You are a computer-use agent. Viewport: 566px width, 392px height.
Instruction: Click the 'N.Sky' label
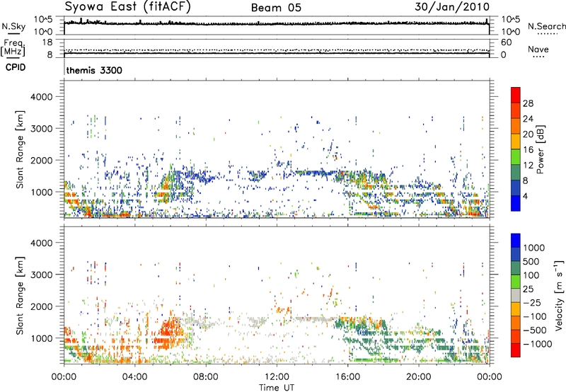[x=13, y=26]
